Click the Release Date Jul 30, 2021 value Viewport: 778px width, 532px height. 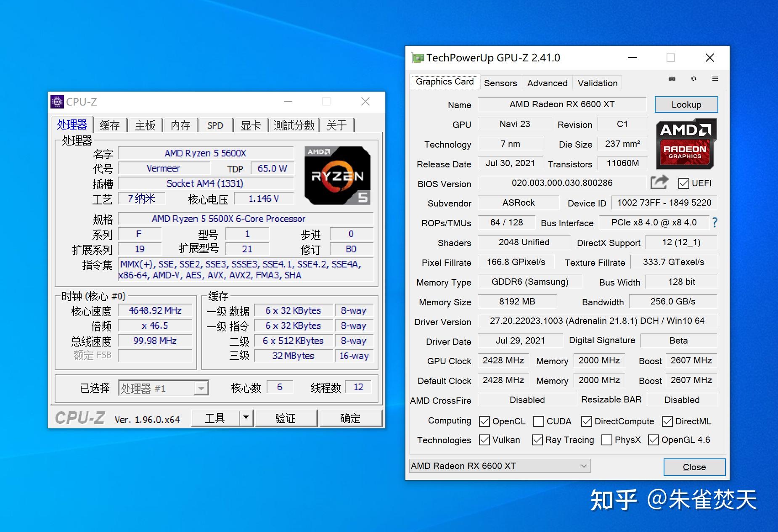[x=510, y=163]
